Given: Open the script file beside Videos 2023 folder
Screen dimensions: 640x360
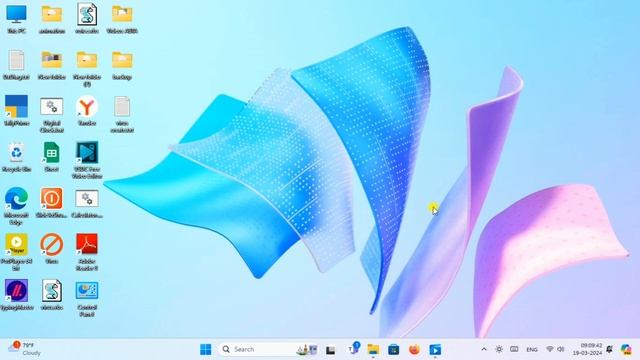Looking at the screenshot, I should (x=87, y=19).
